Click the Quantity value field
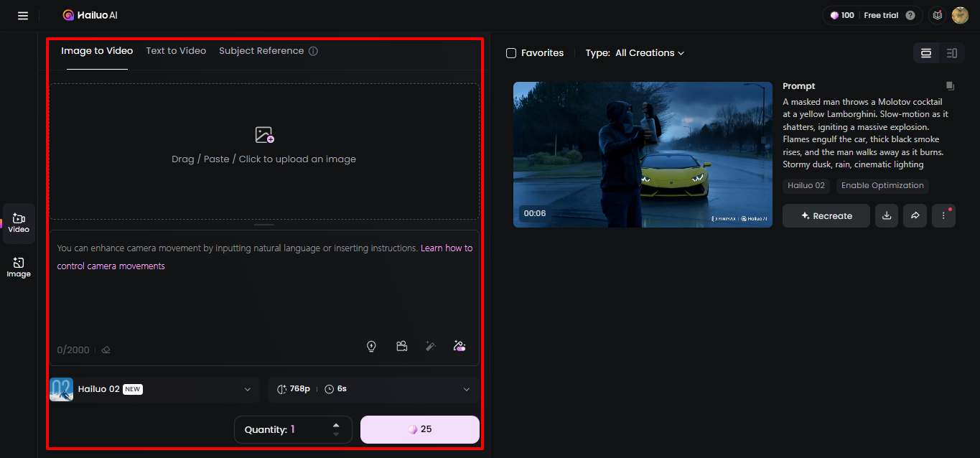This screenshot has height=458, width=980. pos(293,429)
